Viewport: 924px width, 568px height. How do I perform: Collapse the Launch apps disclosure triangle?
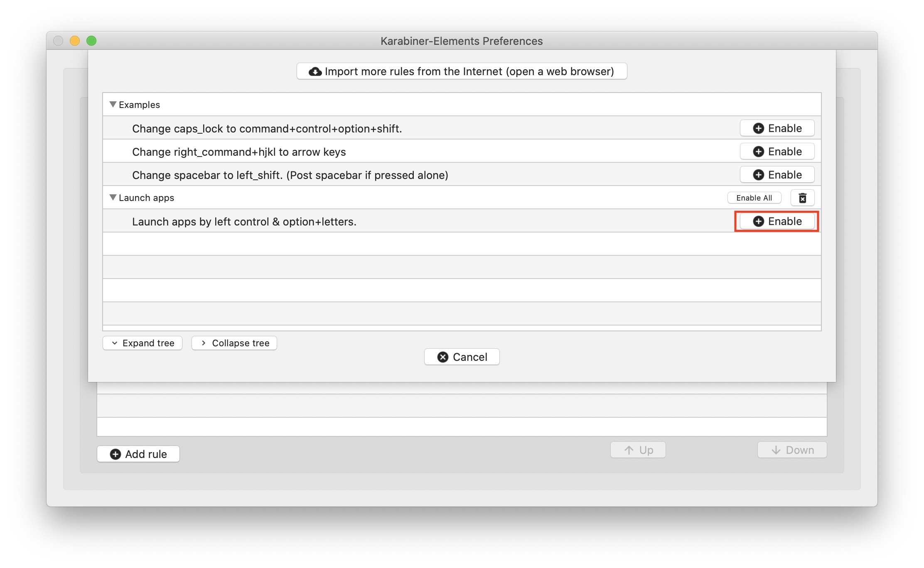point(113,198)
